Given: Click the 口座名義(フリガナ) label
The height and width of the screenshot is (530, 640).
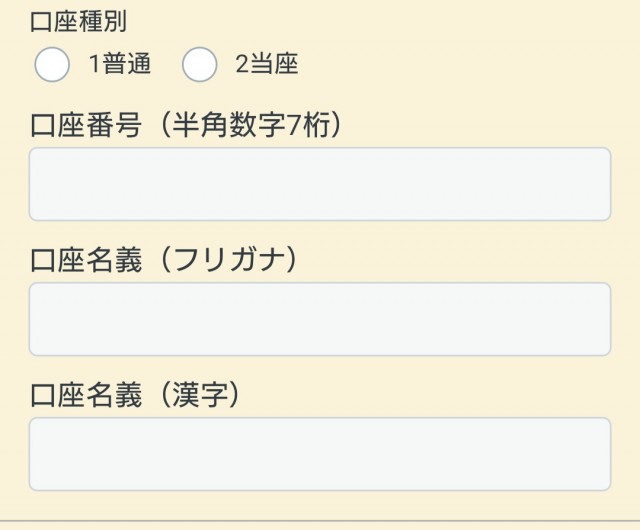Looking at the screenshot, I should (x=166, y=260).
